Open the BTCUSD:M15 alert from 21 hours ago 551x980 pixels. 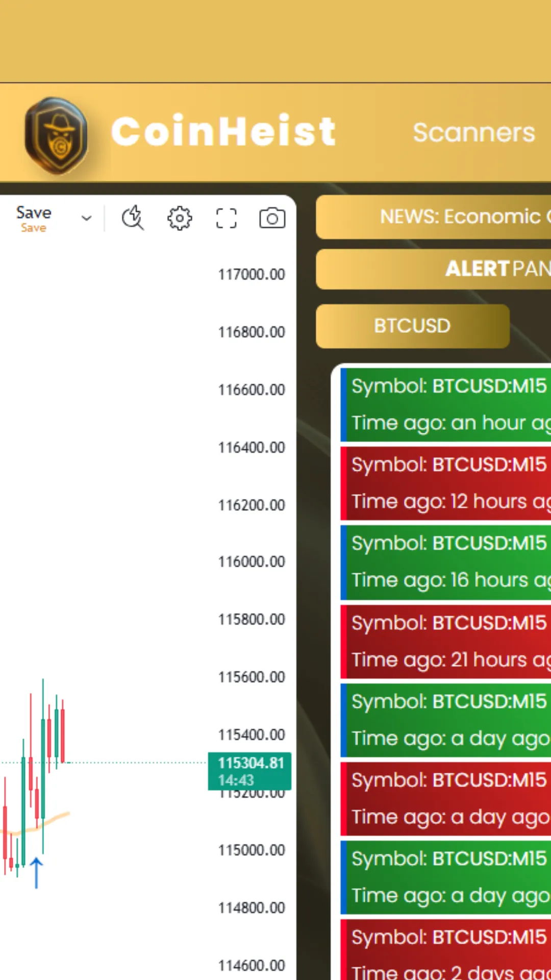pos(446,642)
